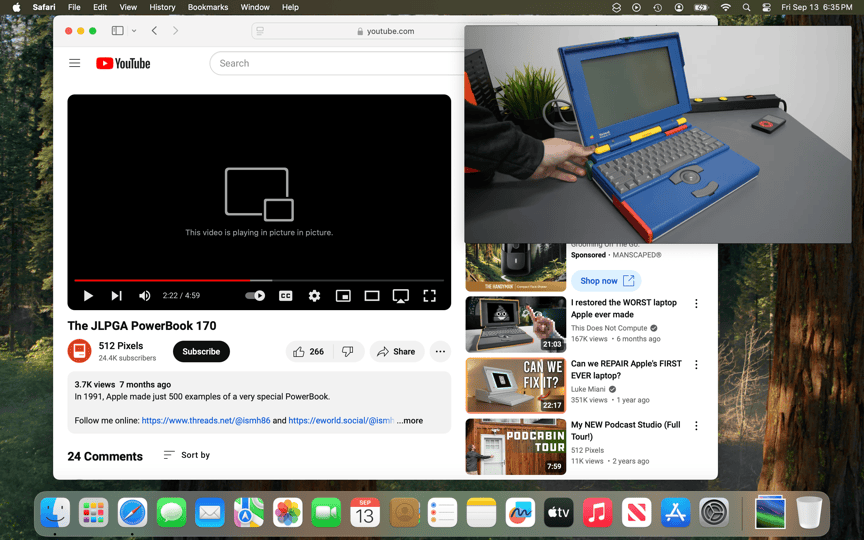
Task: Launch Music from the Dock
Action: pyautogui.click(x=598, y=512)
